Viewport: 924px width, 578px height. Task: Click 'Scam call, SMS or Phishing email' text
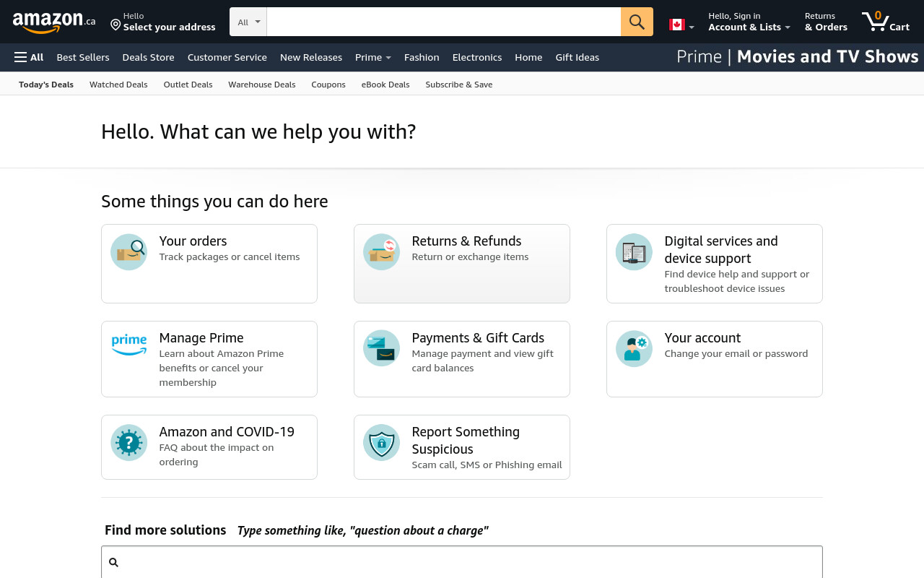(487, 465)
